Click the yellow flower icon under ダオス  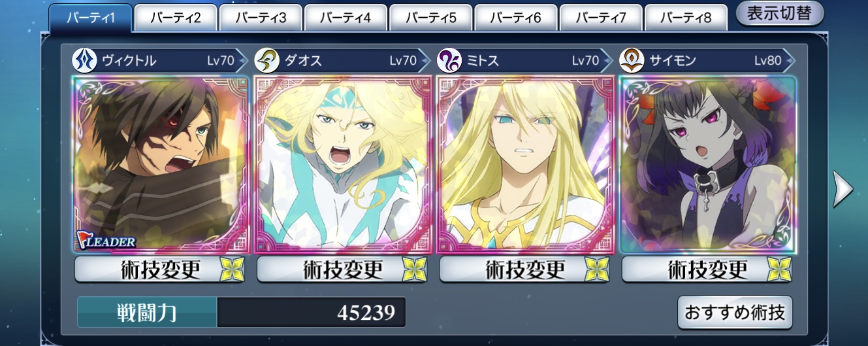point(415,269)
